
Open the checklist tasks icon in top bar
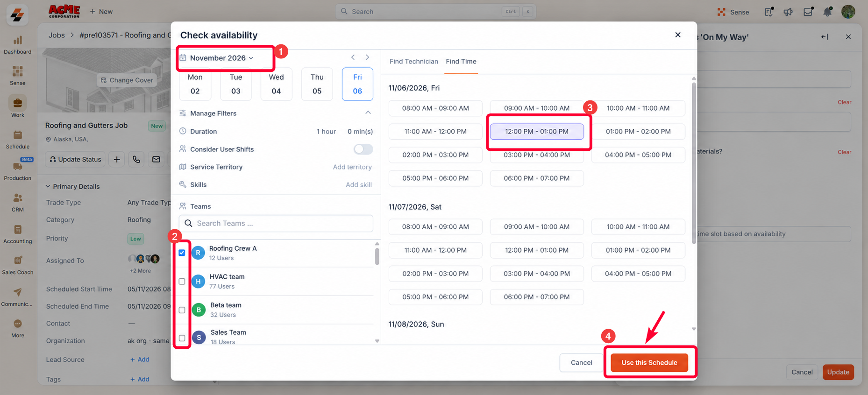tap(768, 12)
